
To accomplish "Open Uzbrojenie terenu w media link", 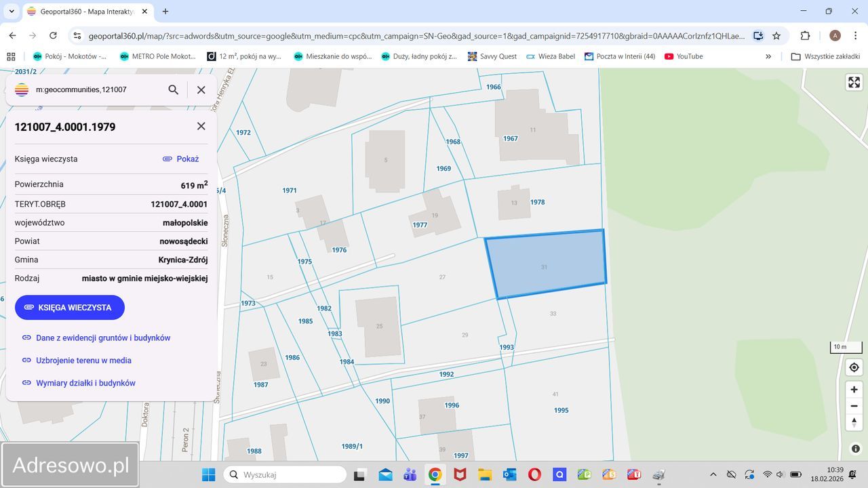I will (x=83, y=361).
